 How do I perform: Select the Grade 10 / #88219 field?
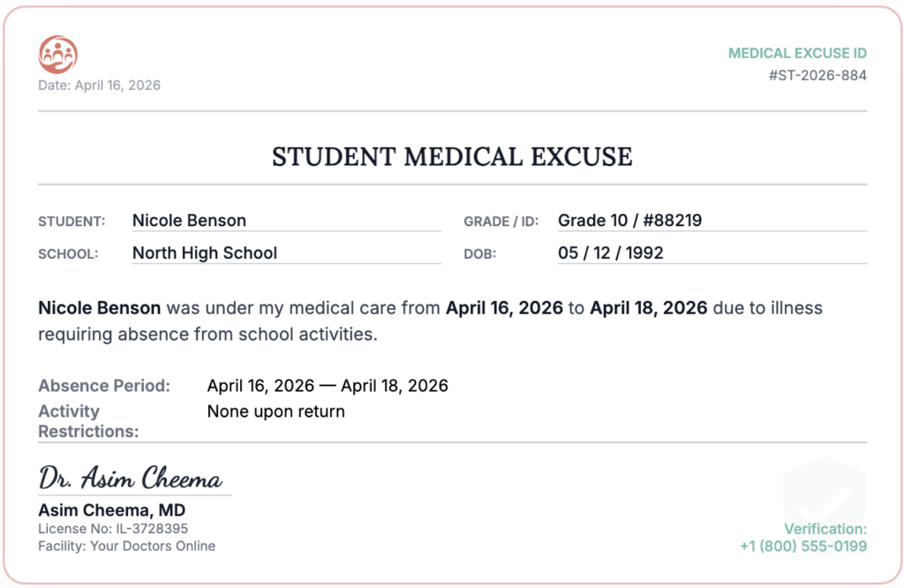(x=712, y=220)
